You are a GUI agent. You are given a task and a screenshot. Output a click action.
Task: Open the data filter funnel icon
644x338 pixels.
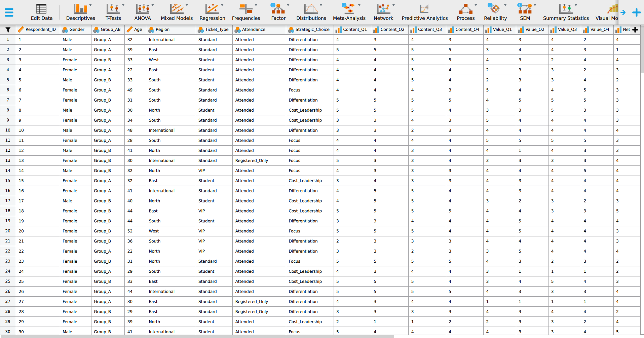tap(8, 30)
